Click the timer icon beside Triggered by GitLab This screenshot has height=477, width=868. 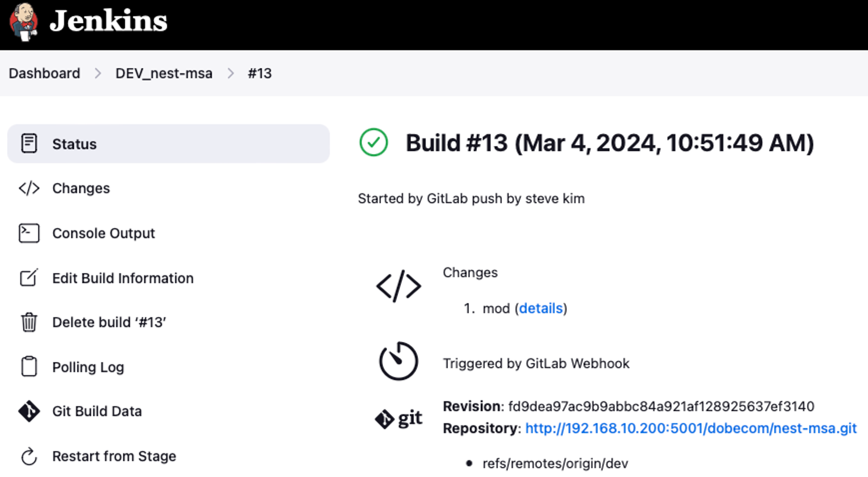pos(398,361)
